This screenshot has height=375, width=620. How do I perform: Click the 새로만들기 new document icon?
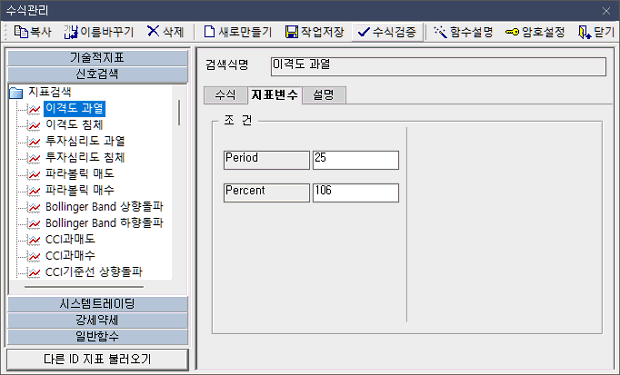[x=209, y=32]
